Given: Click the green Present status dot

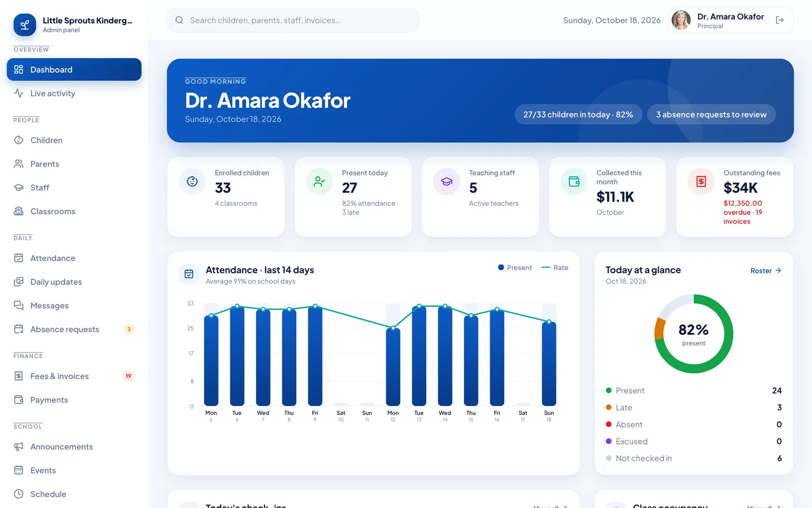Looking at the screenshot, I should tap(608, 390).
